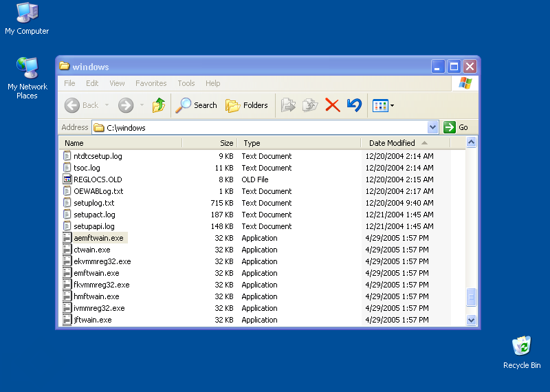This screenshot has height=392, width=550.
Task: Select the emftwain.exe application icon
Action: [67, 272]
